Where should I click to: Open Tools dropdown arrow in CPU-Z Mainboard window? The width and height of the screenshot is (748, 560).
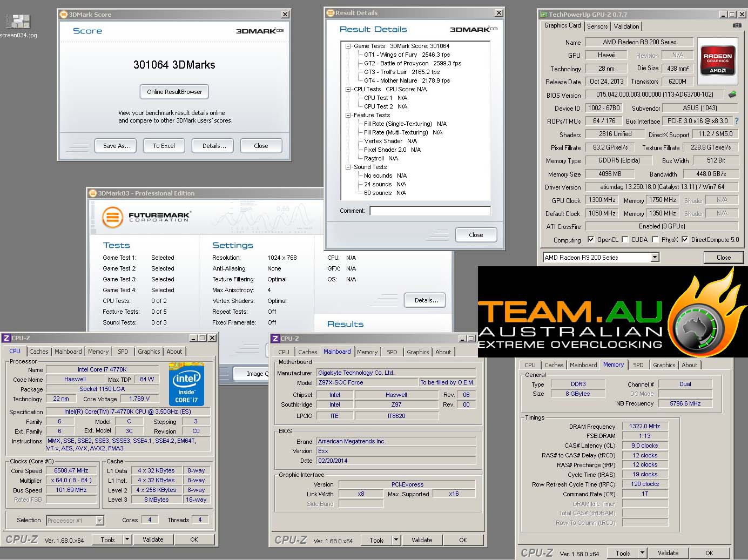[396, 539]
